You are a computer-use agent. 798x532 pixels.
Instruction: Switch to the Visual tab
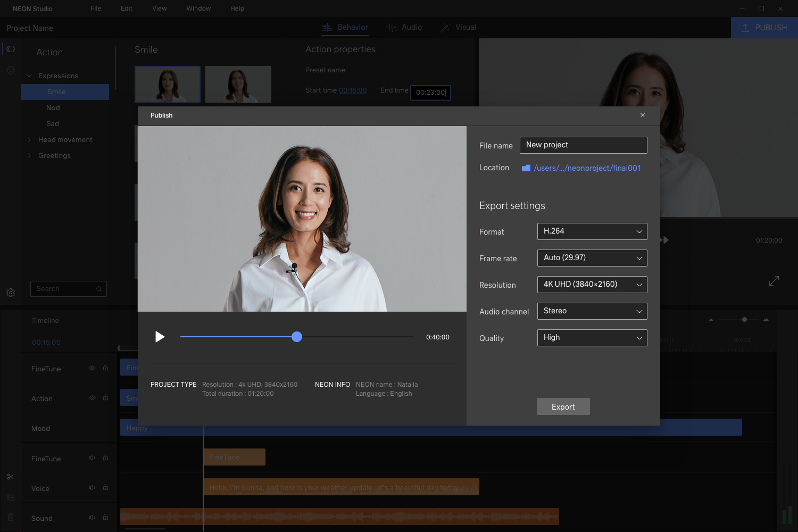tap(458, 27)
